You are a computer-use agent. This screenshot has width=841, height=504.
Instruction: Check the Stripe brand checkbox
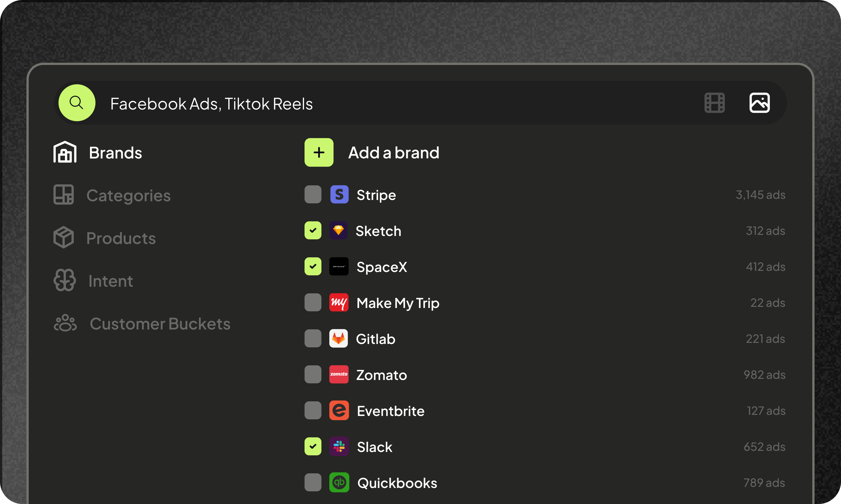pyautogui.click(x=313, y=195)
